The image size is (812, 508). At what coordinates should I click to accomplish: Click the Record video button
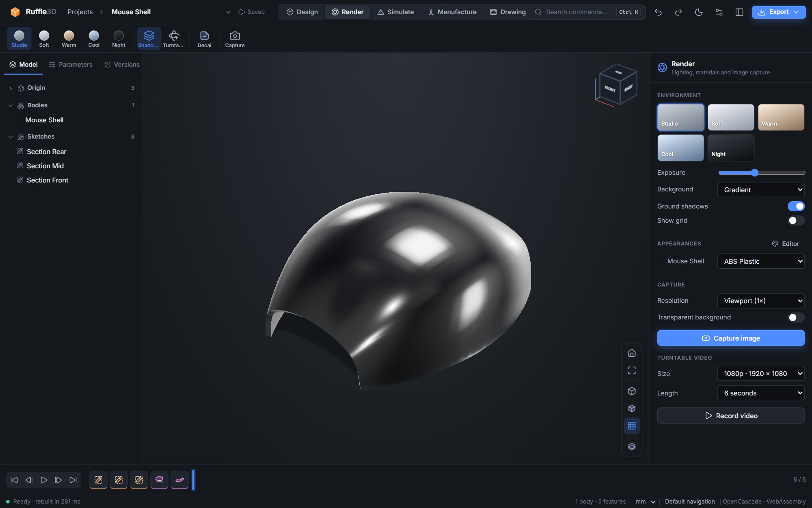pyautogui.click(x=731, y=416)
